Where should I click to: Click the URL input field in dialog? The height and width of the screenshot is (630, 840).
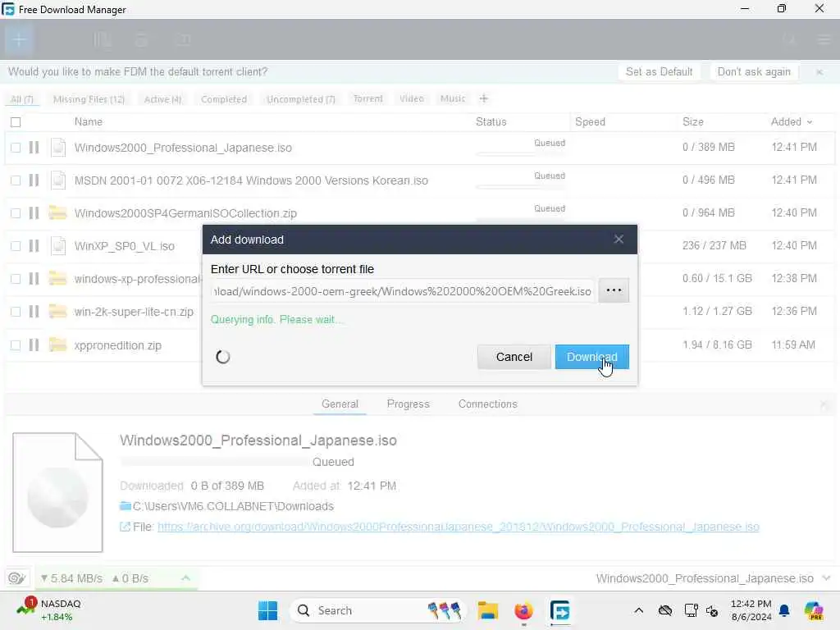(x=402, y=291)
